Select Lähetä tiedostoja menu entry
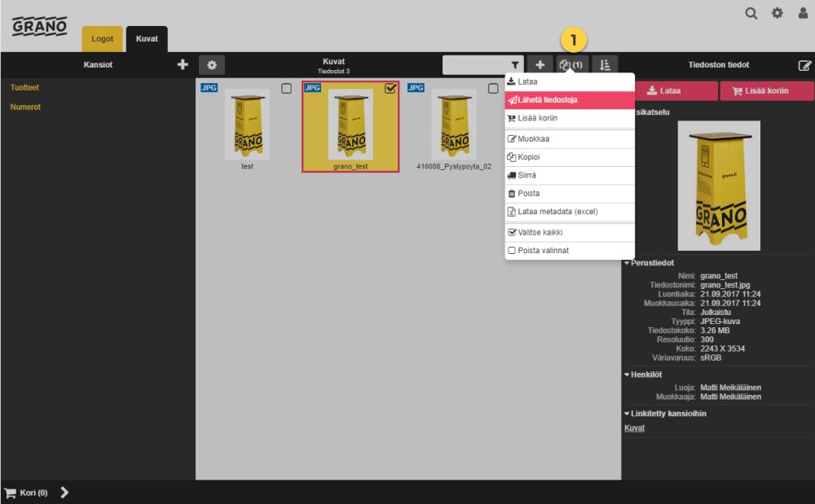The width and height of the screenshot is (815, 504). (570, 99)
